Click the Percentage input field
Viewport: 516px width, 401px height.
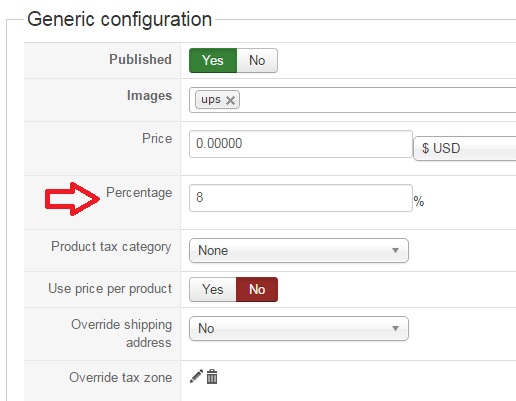[x=301, y=198]
